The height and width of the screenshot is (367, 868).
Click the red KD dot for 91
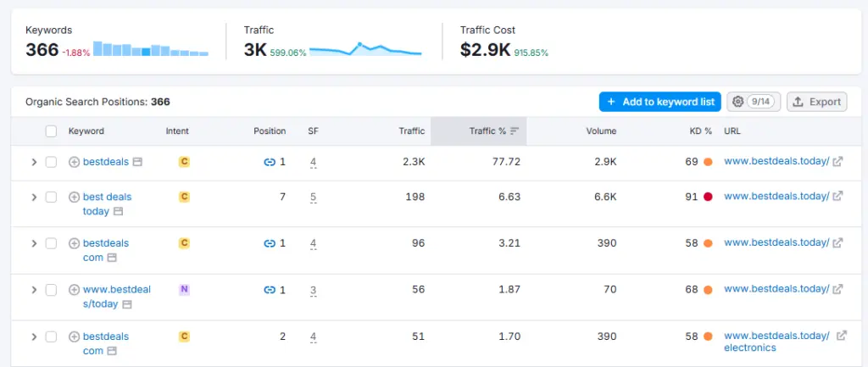pyautogui.click(x=708, y=197)
